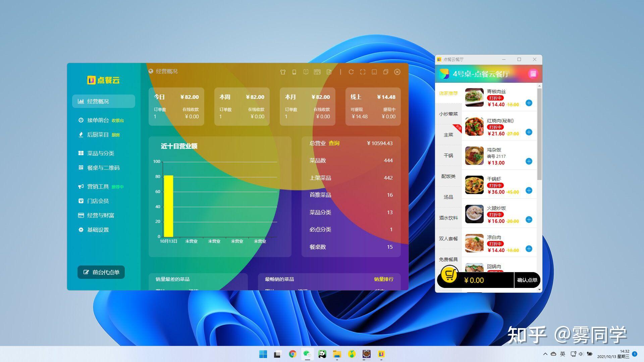The width and height of the screenshot is (644, 362).
Task: Click the 查询 link beside 总营业
Action: click(x=334, y=143)
